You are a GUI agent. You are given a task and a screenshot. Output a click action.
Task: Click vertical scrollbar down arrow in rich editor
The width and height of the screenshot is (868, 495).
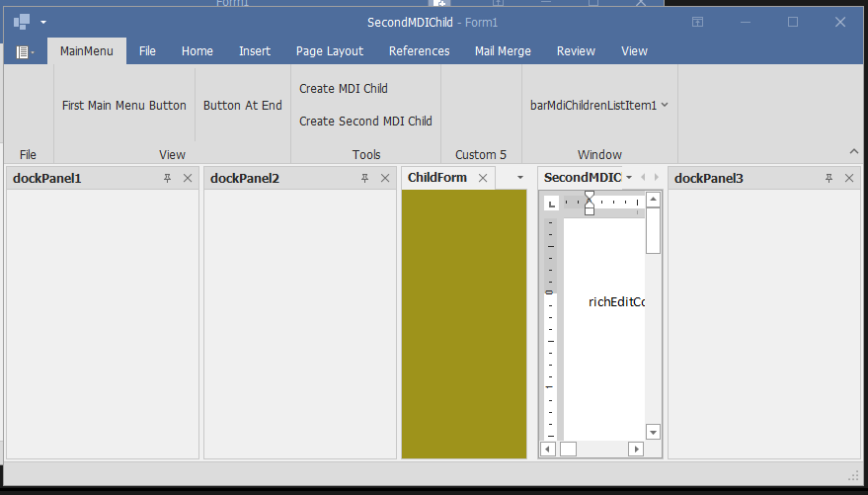coord(653,433)
